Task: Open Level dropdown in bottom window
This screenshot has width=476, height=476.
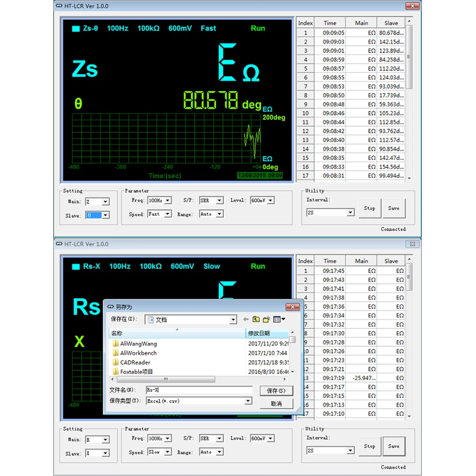Action: pyautogui.click(x=270, y=438)
